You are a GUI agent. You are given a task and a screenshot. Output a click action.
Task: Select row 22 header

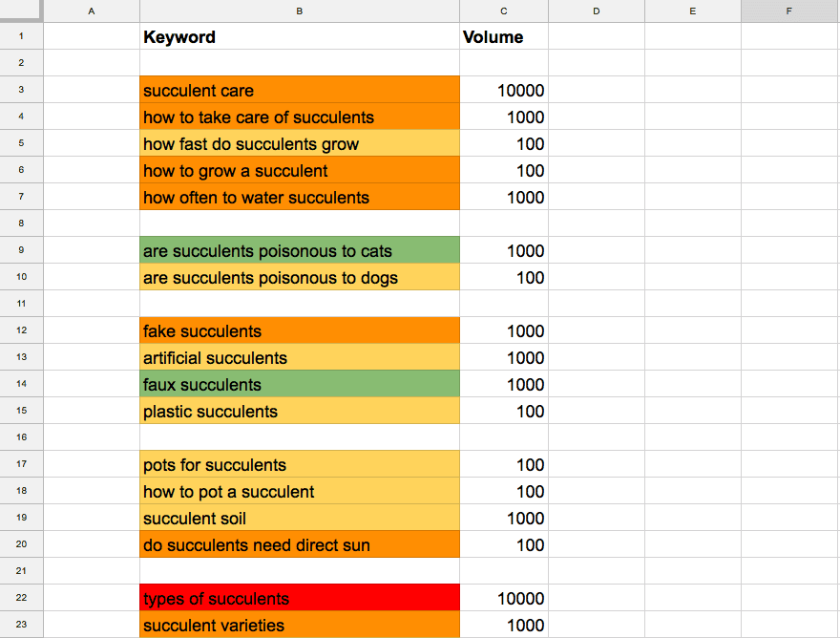pos(21,598)
